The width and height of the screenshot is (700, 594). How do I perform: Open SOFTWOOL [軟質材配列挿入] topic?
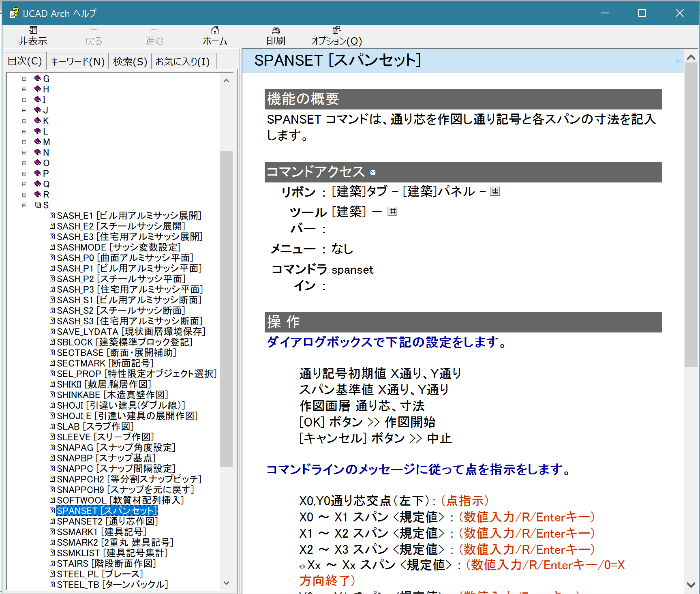point(120,500)
